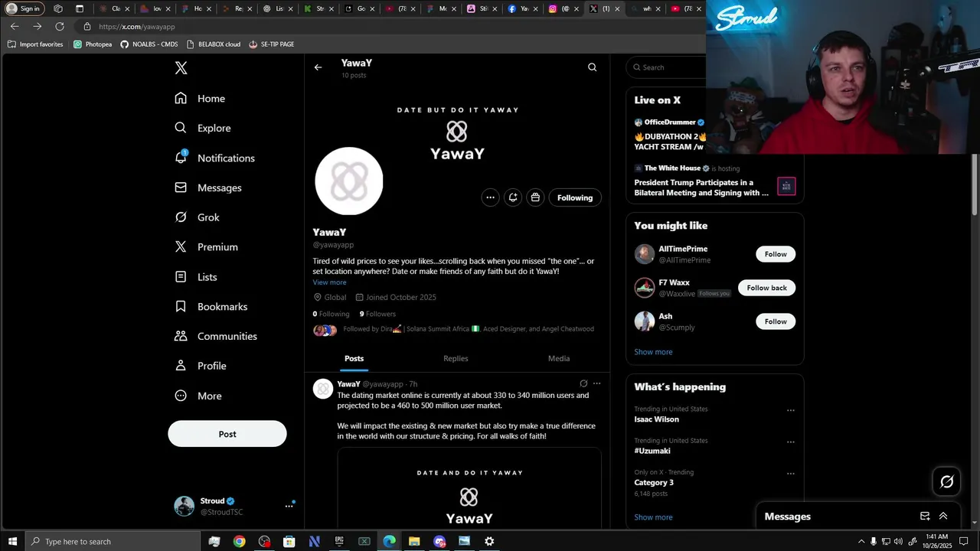Search YawaY's posts with the magnifier icon
The image size is (980, 551).
click(x=592, y=67)
